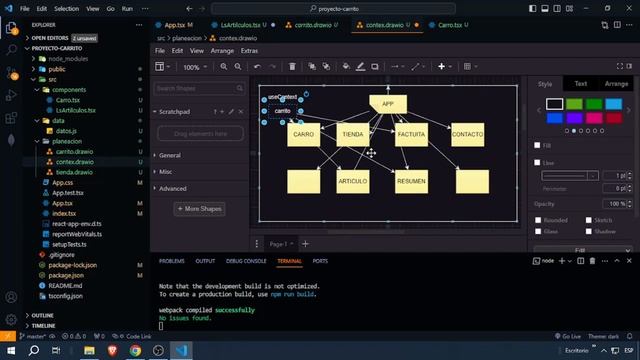640x360 pixels.
Task: Start Go Live server from status bar
Action: click(x=567, y=336)
